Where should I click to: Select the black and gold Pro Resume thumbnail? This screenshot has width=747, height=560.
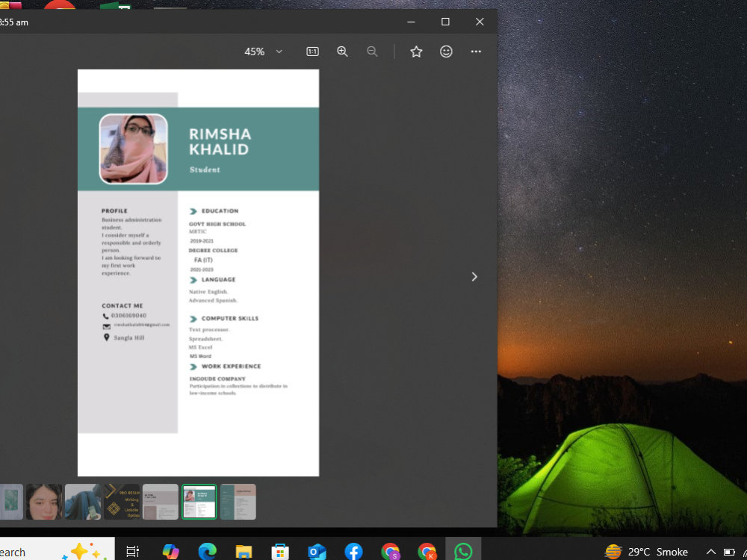coord(122,502)
